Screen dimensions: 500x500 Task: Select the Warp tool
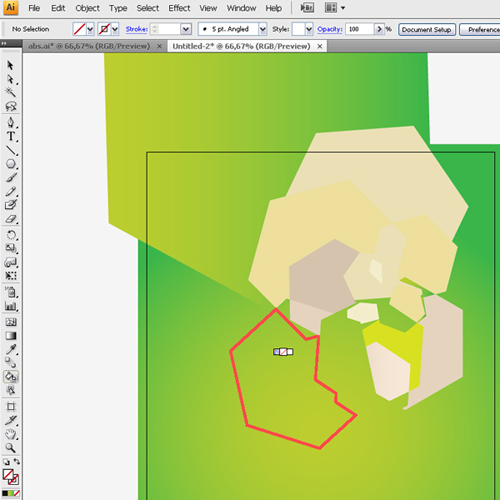(11, 262)
